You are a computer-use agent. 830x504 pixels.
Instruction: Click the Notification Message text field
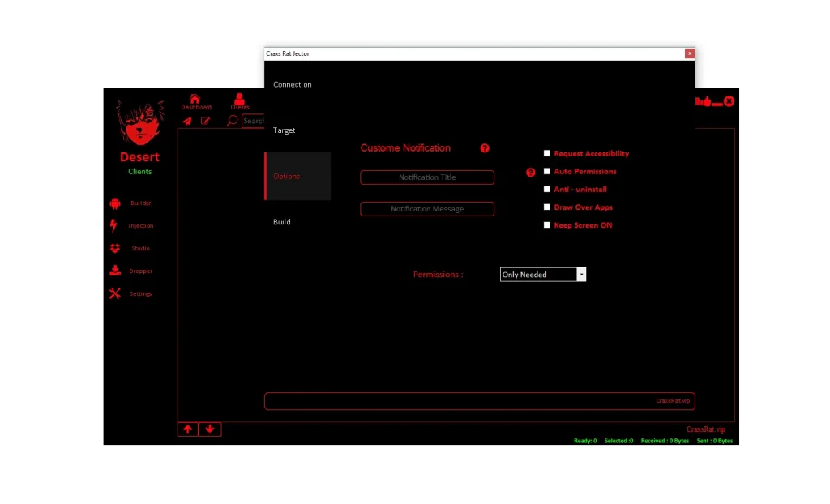(427, 209)
